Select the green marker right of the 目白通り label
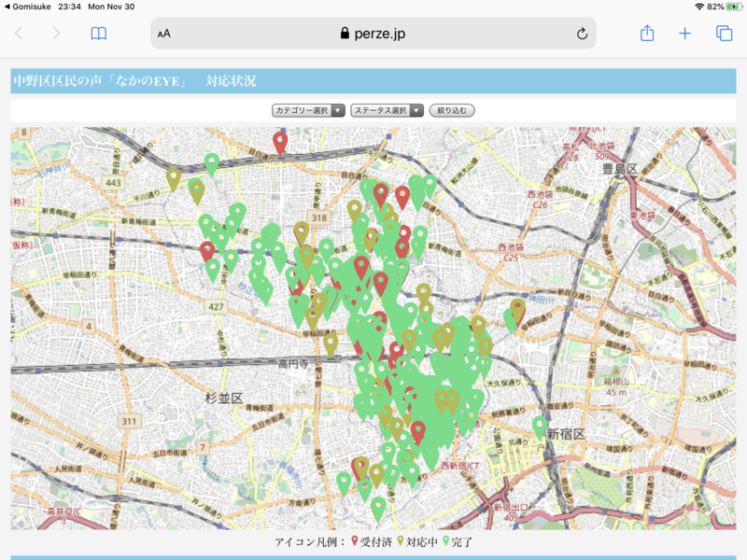747x560 pixels. pos(429,184)
